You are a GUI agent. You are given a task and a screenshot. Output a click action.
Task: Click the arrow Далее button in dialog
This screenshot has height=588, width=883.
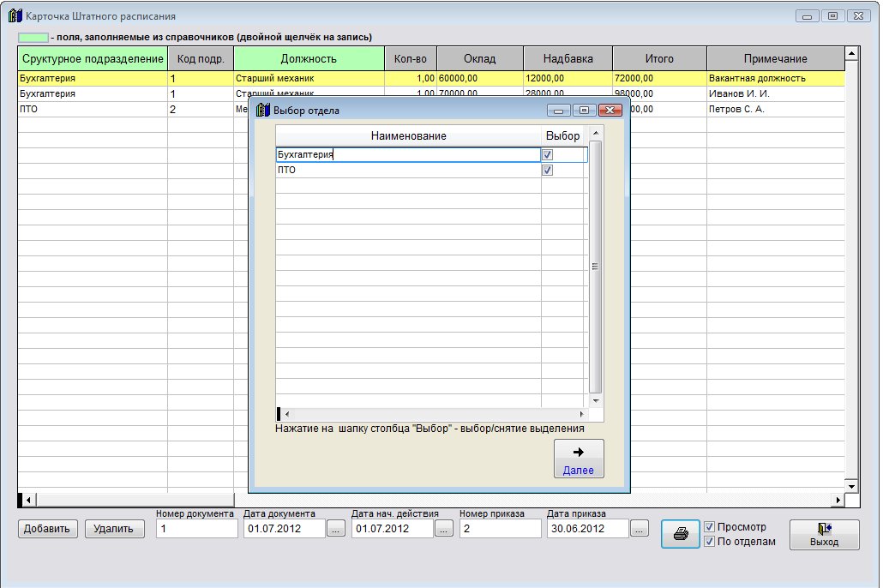point(579,459)
